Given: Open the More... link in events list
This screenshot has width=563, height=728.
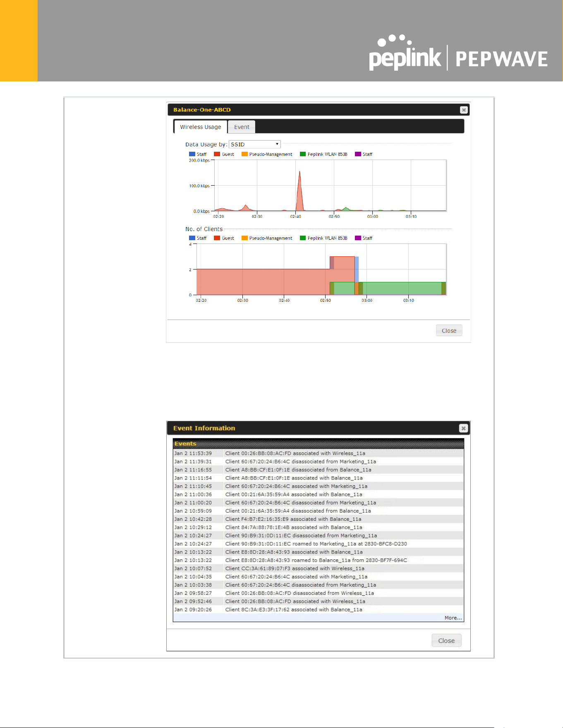Looking at the screenshot, I should click(453, 618).
